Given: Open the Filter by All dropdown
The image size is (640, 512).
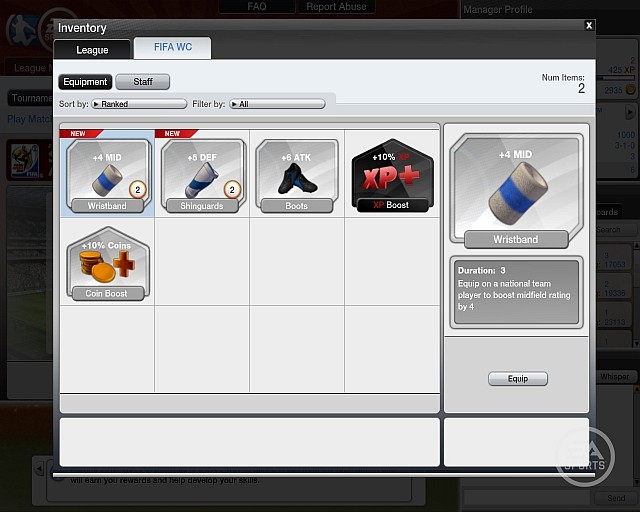Looking at the screenshot, I should pyautogui.click(x=277, y=104).
